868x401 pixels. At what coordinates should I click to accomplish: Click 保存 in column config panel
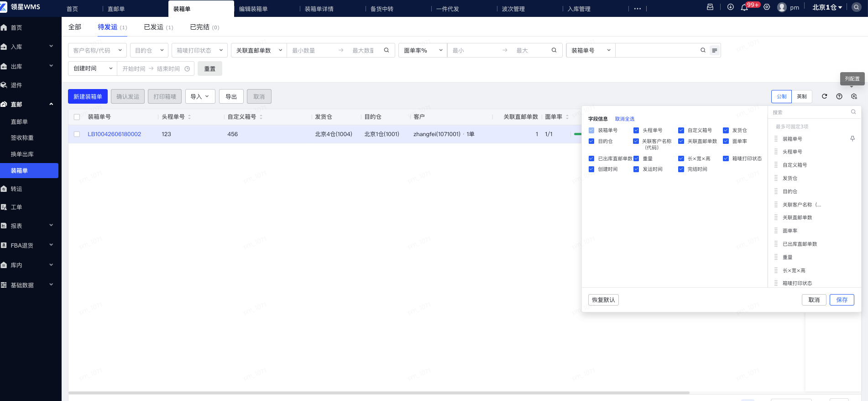[x=842, y=300]
